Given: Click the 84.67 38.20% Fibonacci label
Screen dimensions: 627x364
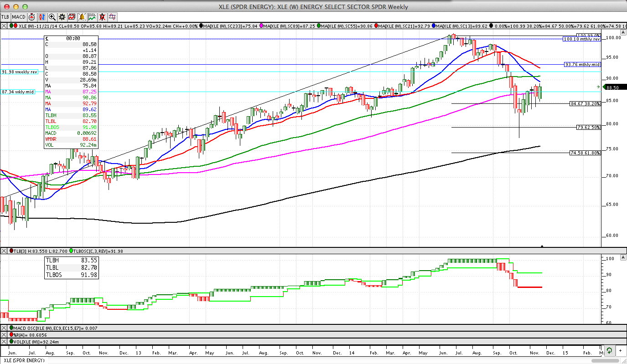Looking at the screenshot, I should [586, 104].
